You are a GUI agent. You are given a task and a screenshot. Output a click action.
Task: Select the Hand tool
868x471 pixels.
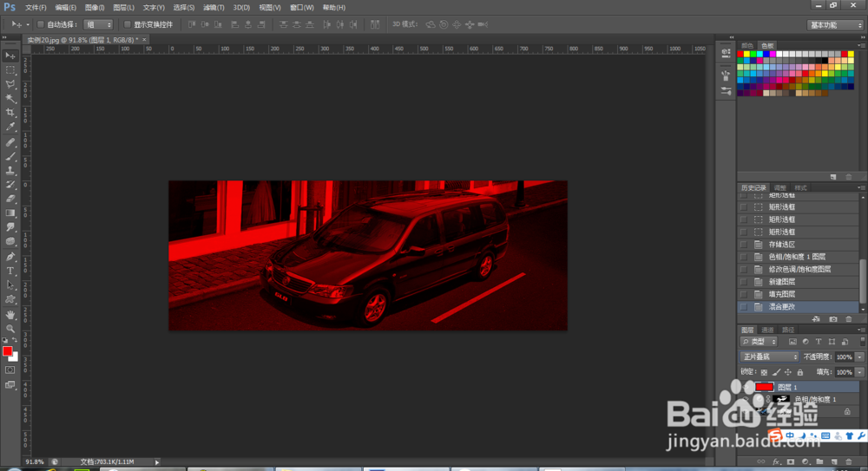click(x=10, y=314)
